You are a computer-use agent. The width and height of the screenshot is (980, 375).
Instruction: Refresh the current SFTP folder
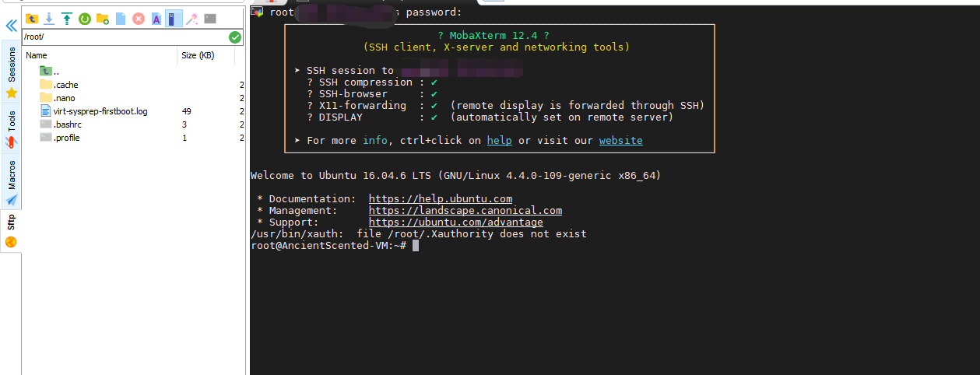[x=85, y=18]
